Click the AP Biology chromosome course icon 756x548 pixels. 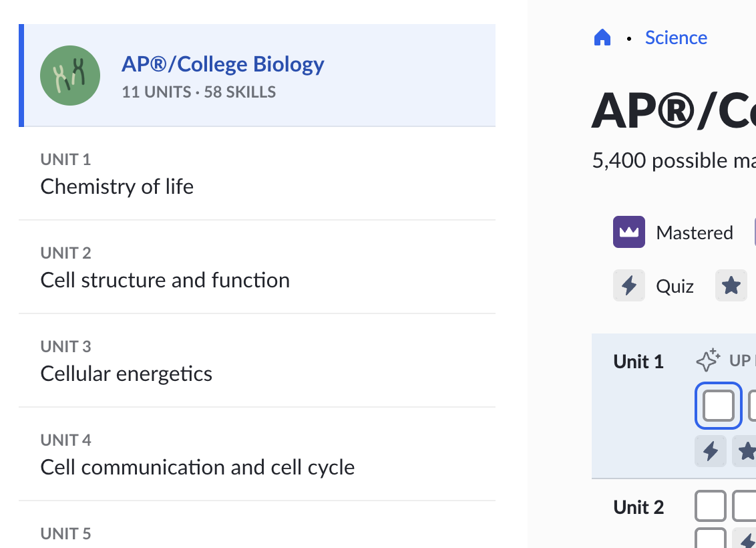70,75
